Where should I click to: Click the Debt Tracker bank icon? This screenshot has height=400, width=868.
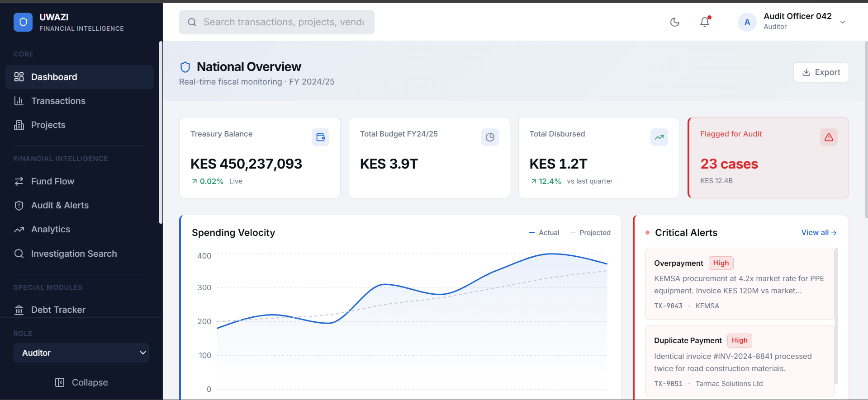19,310
